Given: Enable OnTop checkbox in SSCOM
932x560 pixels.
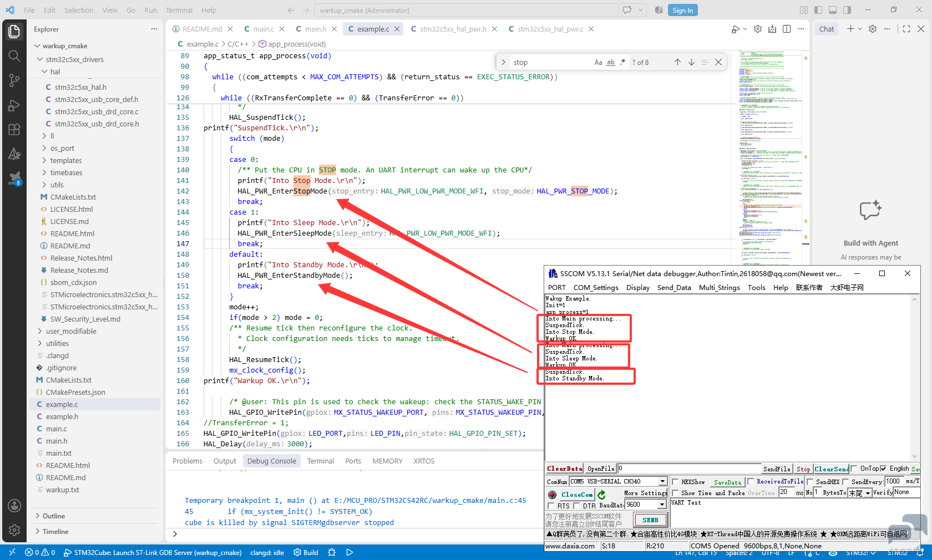Looking at the screenshot, I should (x=854, y=469).
